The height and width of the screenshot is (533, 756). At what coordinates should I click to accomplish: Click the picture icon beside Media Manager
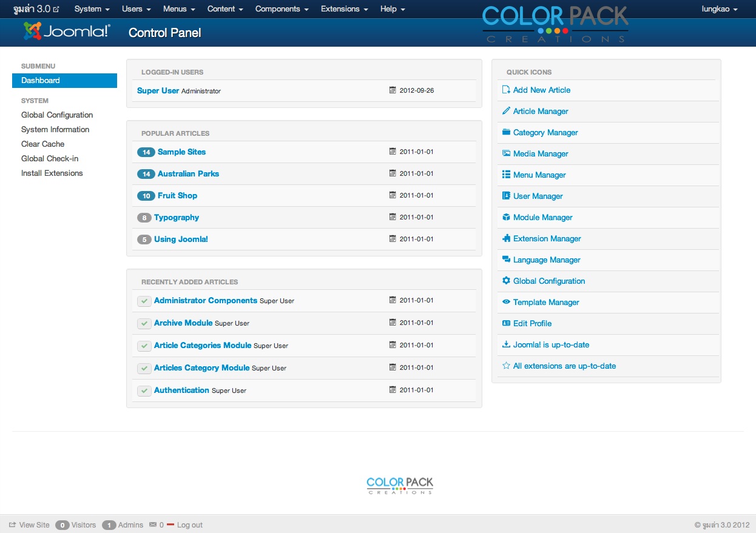tap(506, 153)
